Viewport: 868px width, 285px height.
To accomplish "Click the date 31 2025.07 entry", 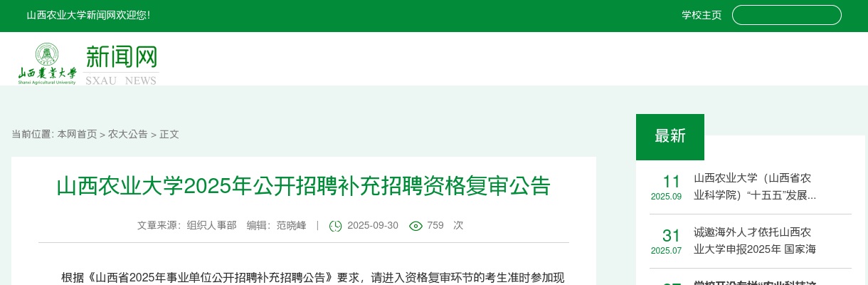I will (x=666, y=241).
